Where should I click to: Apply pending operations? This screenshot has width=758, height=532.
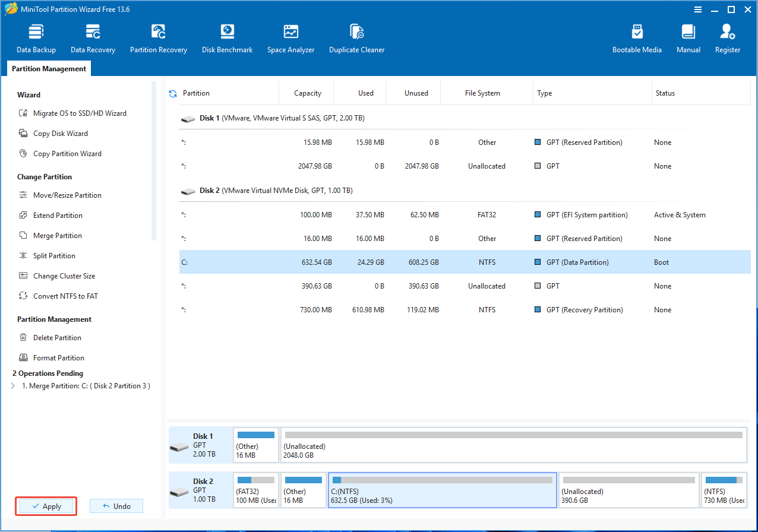pyautogui.click(x=46, y=506)
